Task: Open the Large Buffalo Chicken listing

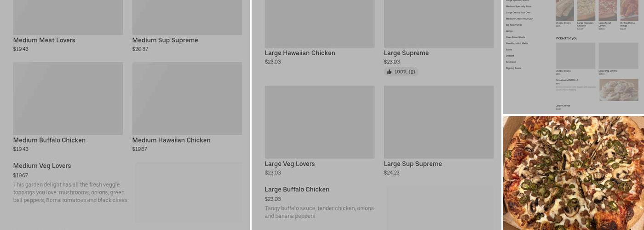Action: tap(297, 190)
